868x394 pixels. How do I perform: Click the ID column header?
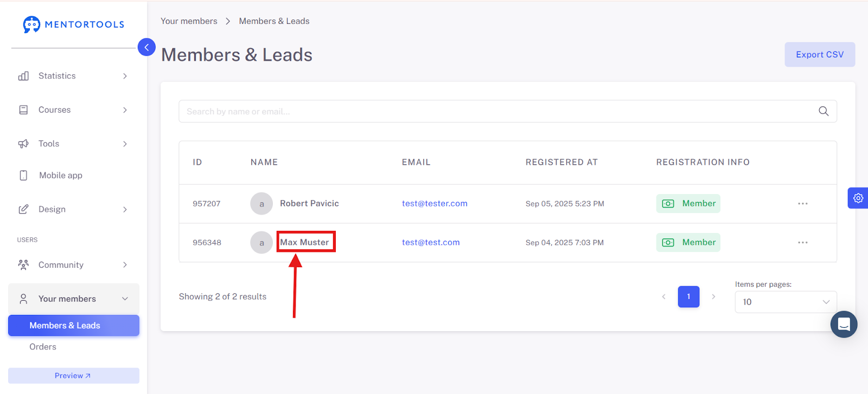pos(197,162)
